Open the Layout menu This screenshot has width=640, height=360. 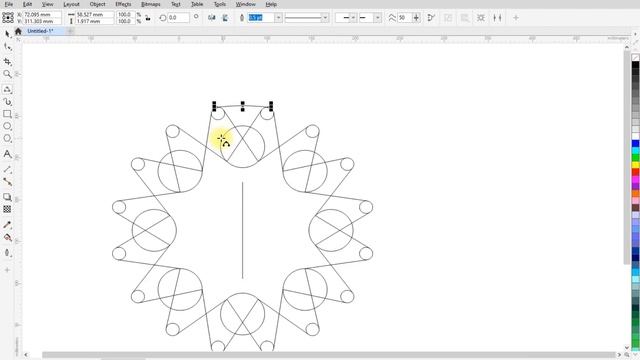pyautogui.click(x=71, y=4)
